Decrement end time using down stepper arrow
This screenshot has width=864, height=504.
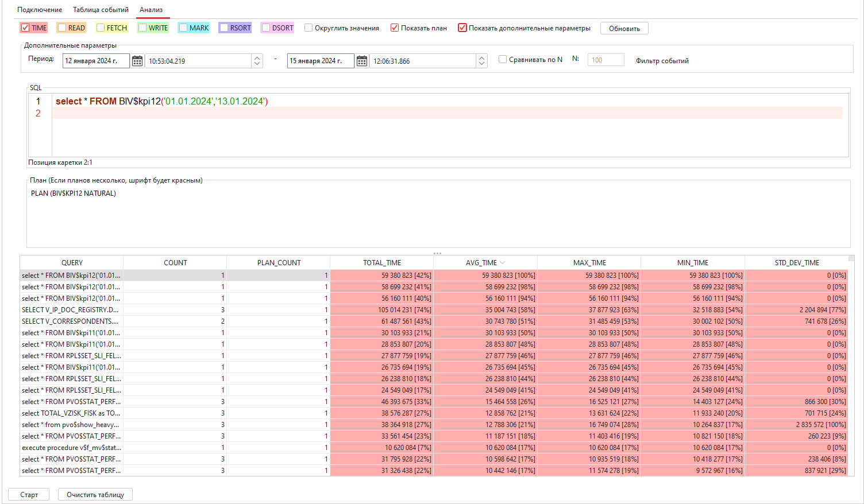(481, 63)
